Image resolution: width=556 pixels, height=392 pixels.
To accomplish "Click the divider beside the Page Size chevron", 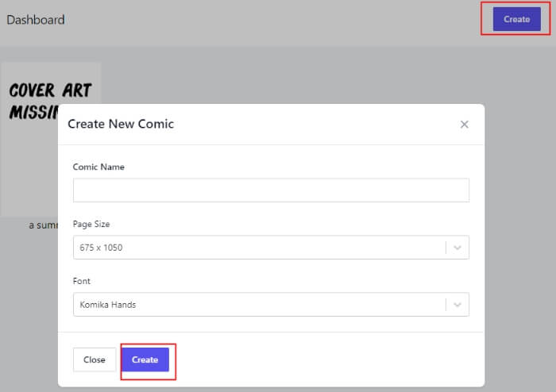I will 446,248.
